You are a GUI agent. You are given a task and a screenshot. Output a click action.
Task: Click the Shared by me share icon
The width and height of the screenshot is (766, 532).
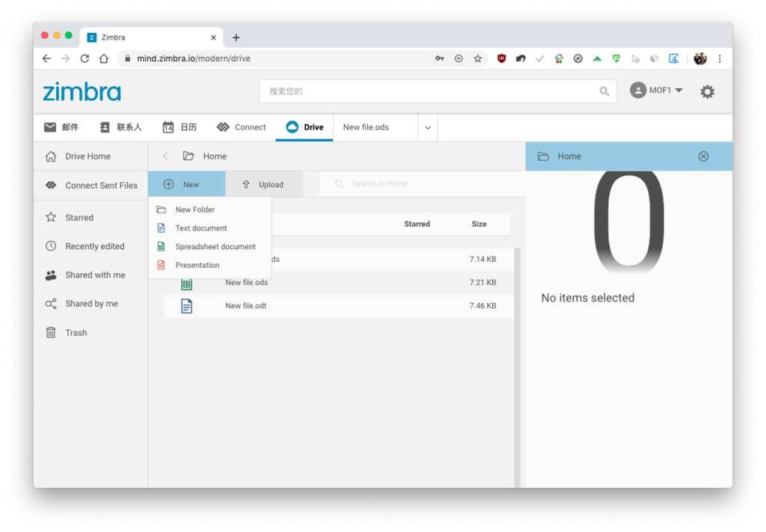pyautogui.click(x=51, y=304)
